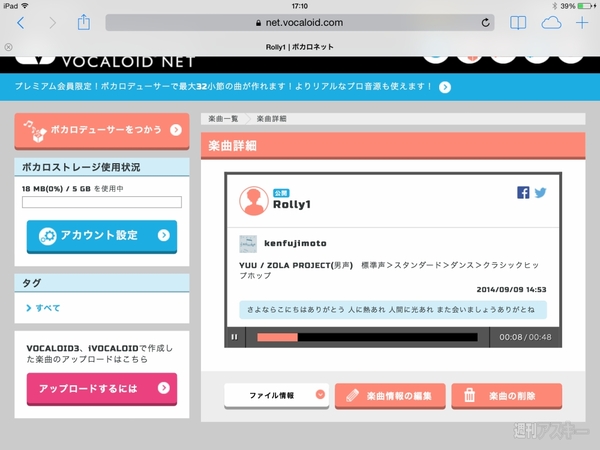Screen dimensions: 600x450
Task: Click the 公開 status badge
Action: [281, 193]
